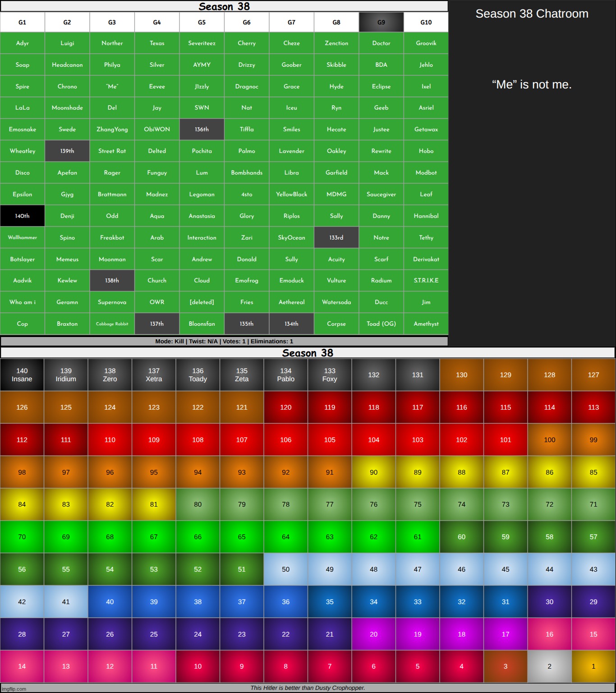Select the Toad (OG) player cell

click(x=381, y=324)
